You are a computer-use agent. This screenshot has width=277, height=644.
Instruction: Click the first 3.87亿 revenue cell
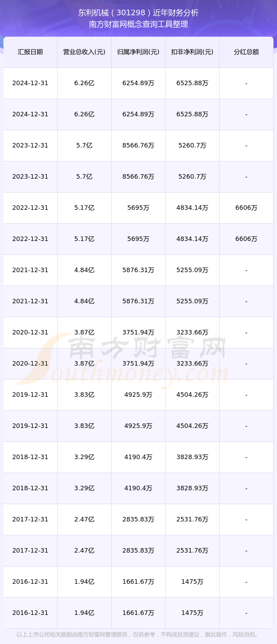pyautogui.click(x=84, y=332)
